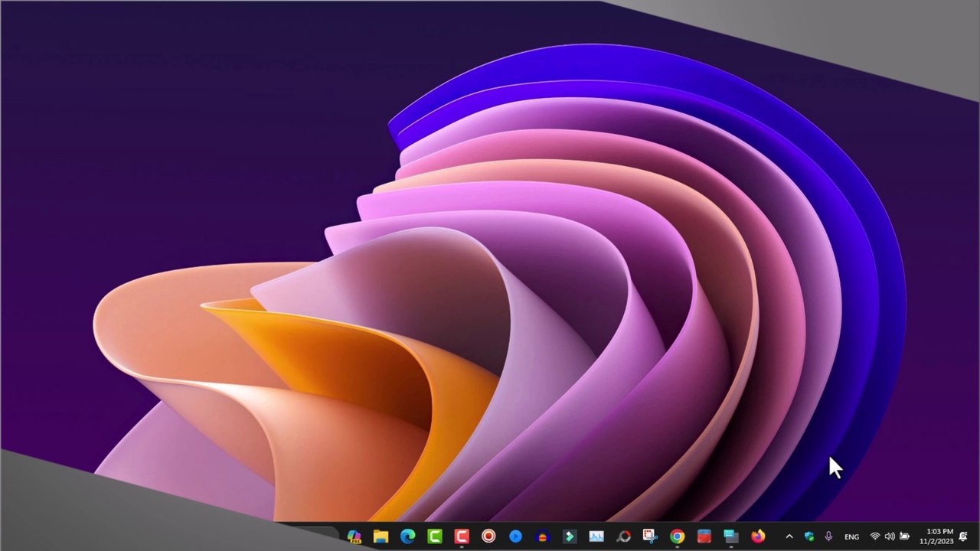
Task: Show hidden system tray icons
Action: coord(789,536)
